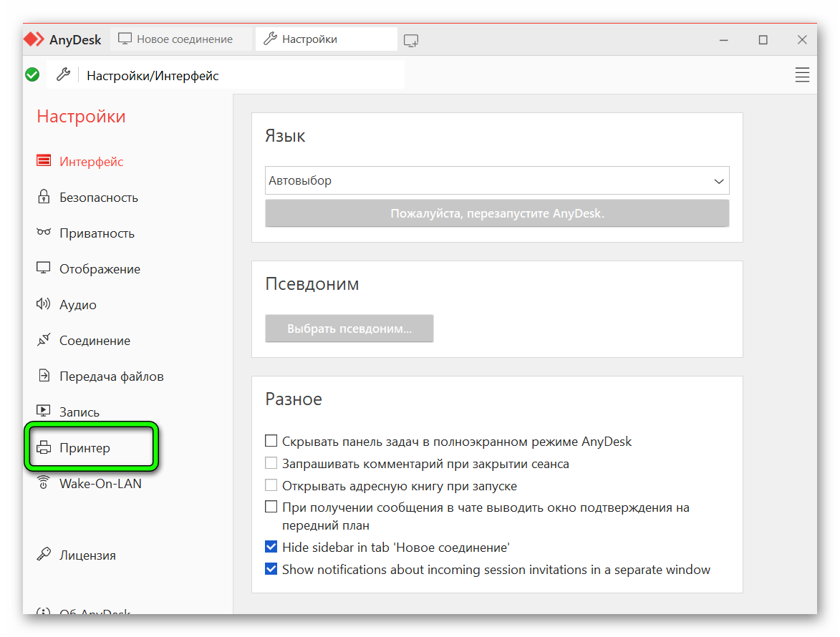
Task: Expand the Автовыбор language dropdown
Action: click(x=497, y=180)
